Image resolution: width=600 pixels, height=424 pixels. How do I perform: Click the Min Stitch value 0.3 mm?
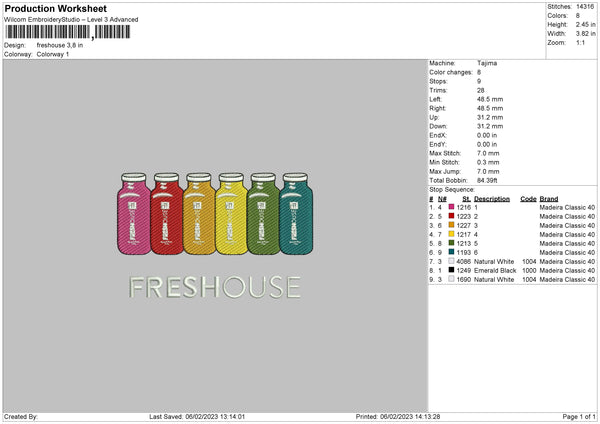pos(488,162)
